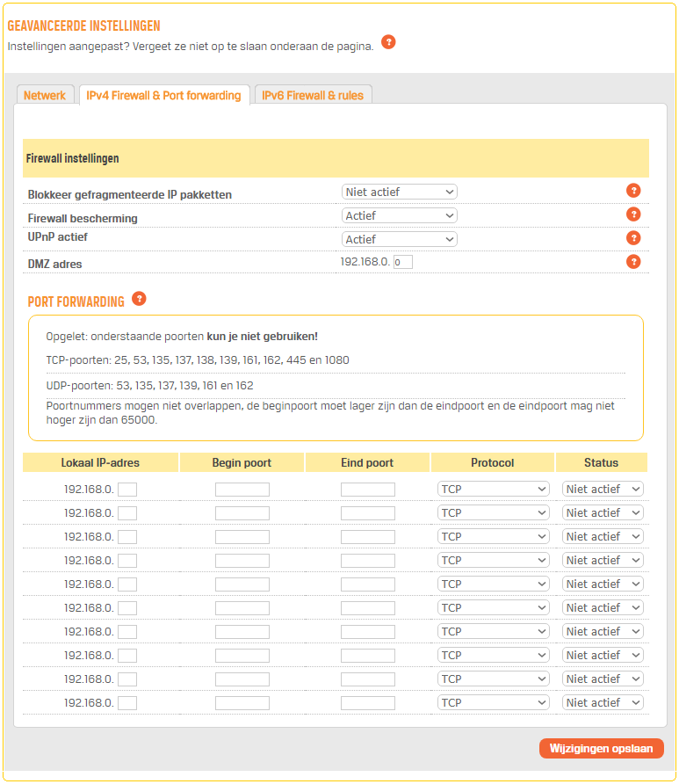Open Protocol dropdown in first forwarding row

pos(493,490)
